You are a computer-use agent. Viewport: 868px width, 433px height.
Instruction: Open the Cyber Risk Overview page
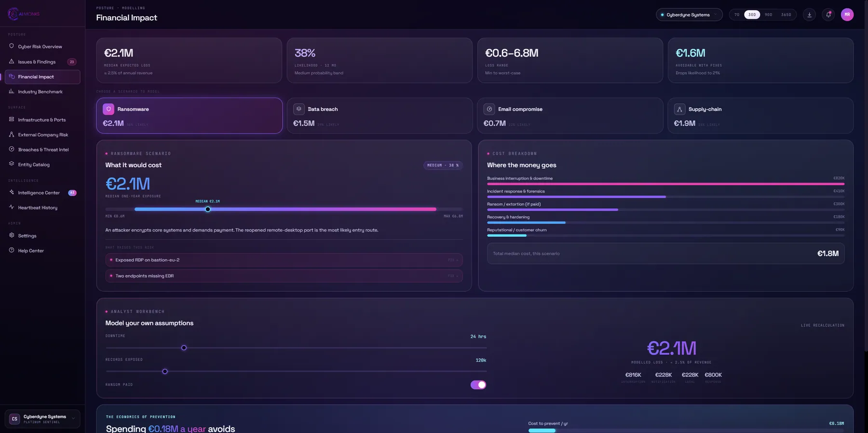coord(42,47)
